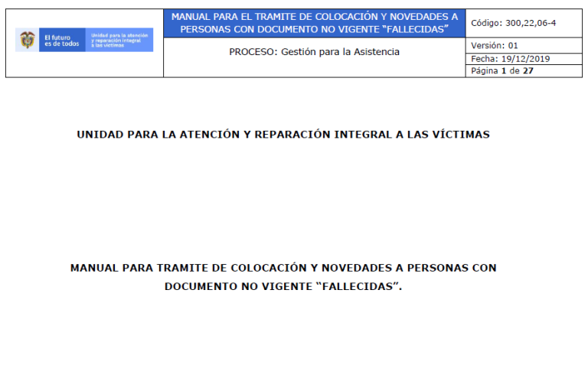The image size is (588, 365).
Task: Click the Colombian coat of arms logo
Action: (27, 40)
